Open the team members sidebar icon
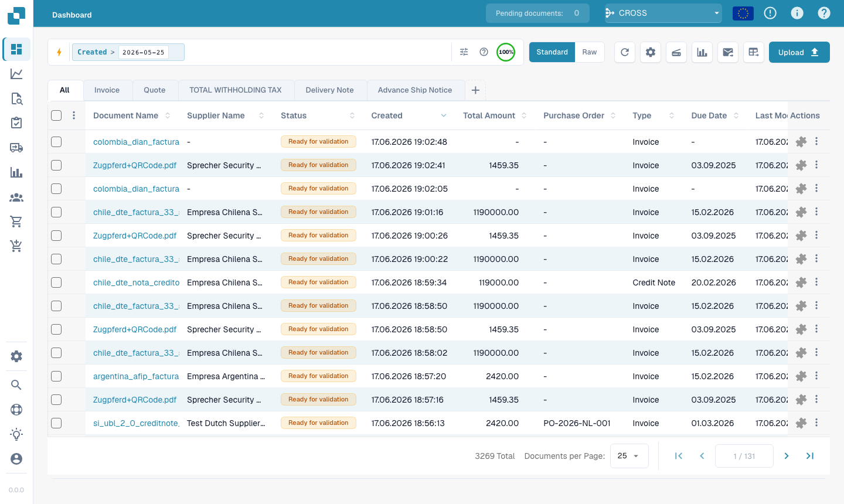This screenshot has width=844, height=504. coord(16,197)
